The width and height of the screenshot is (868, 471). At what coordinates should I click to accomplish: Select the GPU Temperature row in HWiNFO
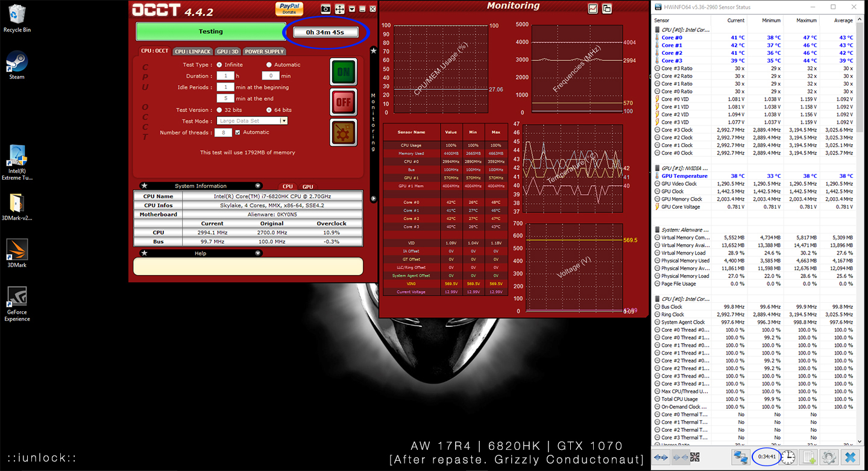pos(754,176)
